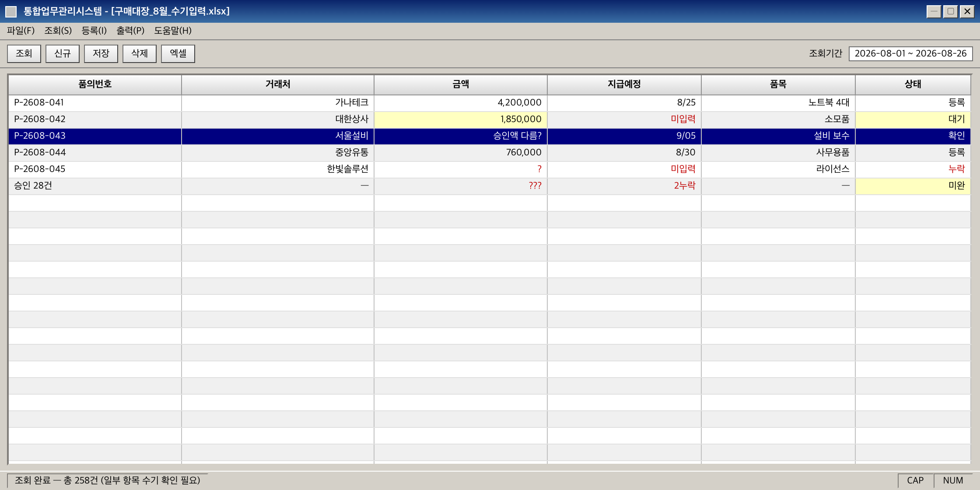This screenshot has width=980, height=490.
Task: Click the highlighted 미완 status cell
Action: click(913, 186)
